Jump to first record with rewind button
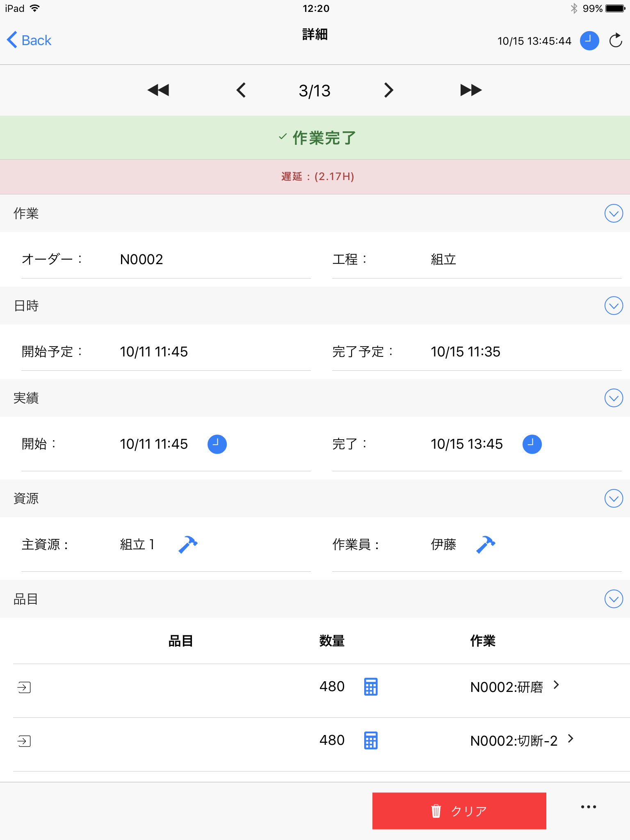The height and width of the screenshot is (840, 630). [158, 90]
